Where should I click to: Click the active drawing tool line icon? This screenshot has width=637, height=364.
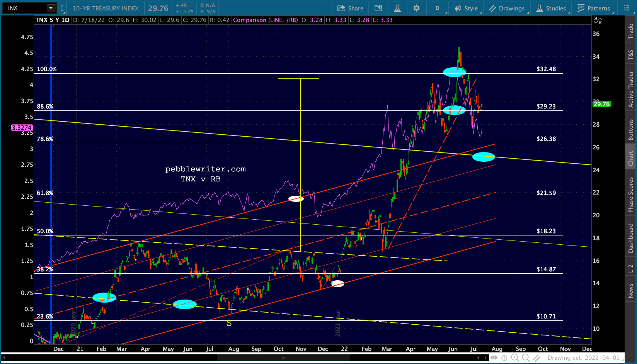[x=537, y=358]
